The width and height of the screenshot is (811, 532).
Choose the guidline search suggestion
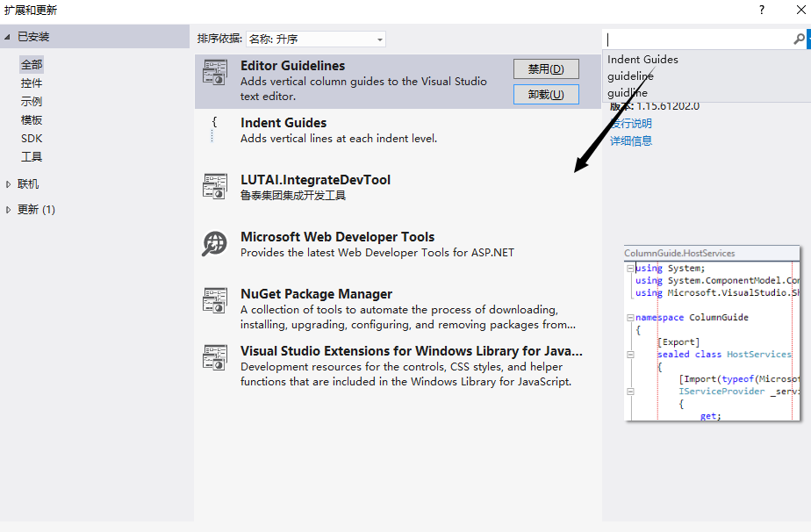[627, 93]
